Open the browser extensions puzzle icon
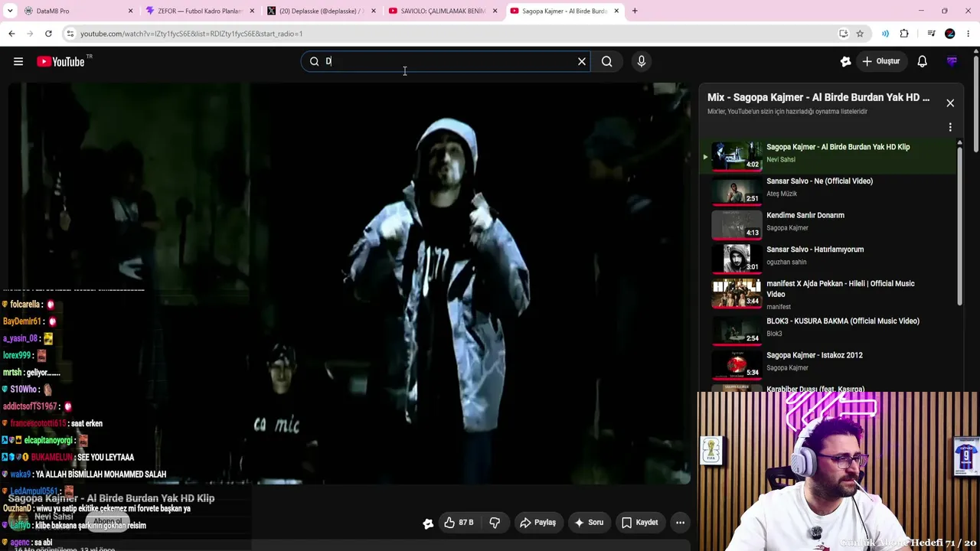980x551 pixels. (x=904, y=34)
